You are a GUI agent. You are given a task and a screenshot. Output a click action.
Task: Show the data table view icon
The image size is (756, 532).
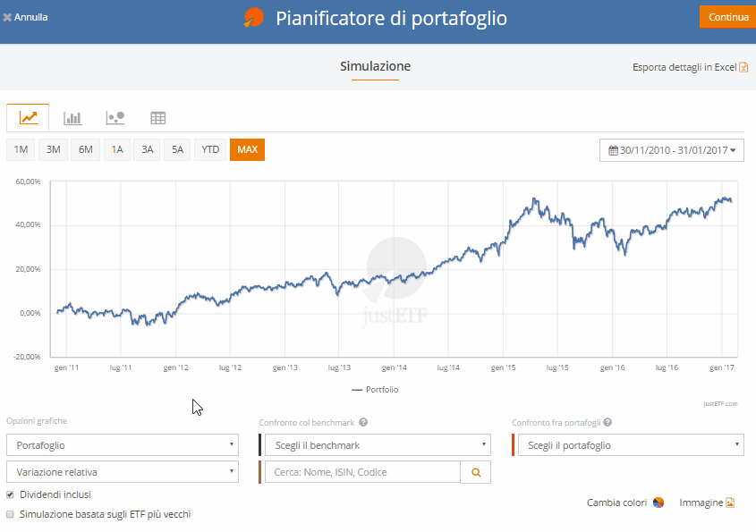(158, 117)
